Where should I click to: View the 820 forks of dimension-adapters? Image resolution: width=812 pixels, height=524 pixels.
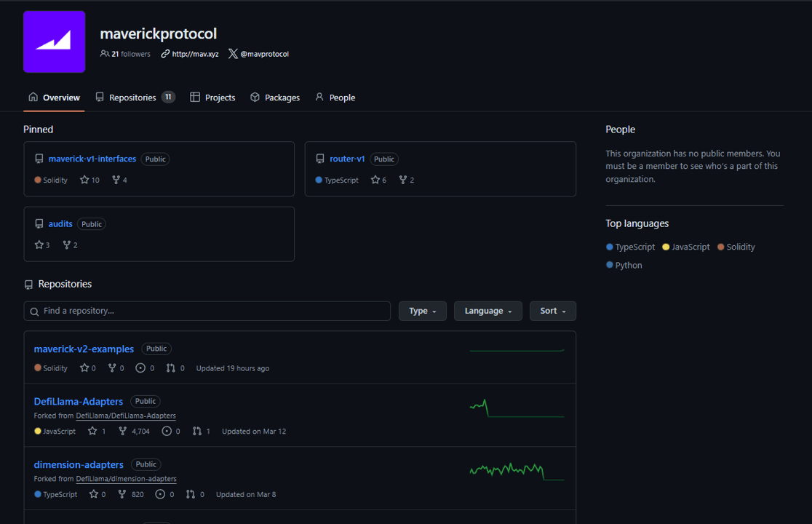pyautogui.click(x=131, y=494)
